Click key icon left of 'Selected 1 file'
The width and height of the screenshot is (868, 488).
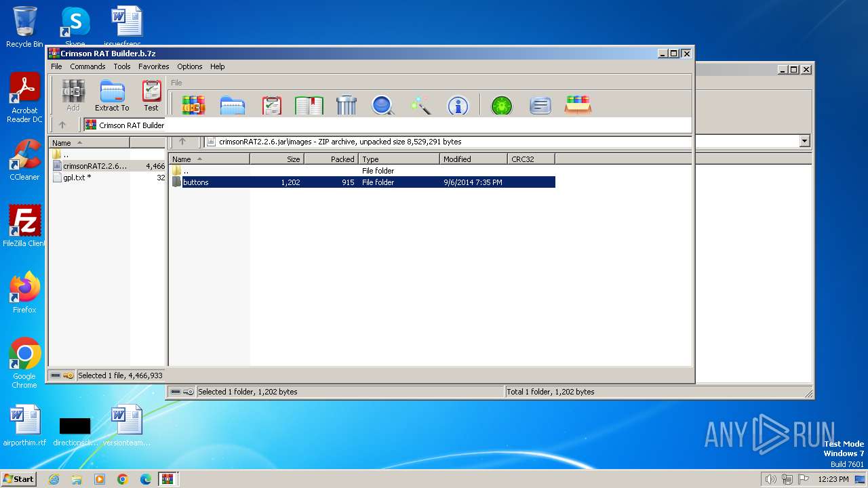[68, 375]
